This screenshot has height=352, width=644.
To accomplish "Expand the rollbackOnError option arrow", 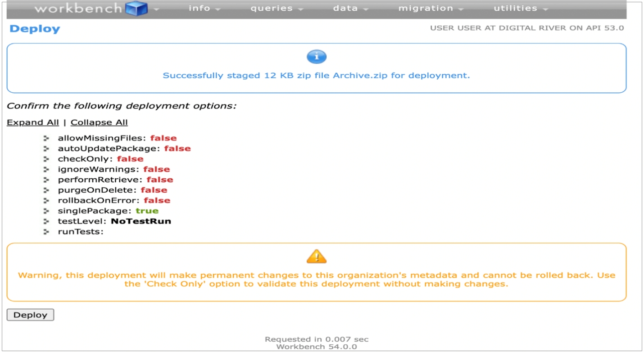I will coord(46,200).
